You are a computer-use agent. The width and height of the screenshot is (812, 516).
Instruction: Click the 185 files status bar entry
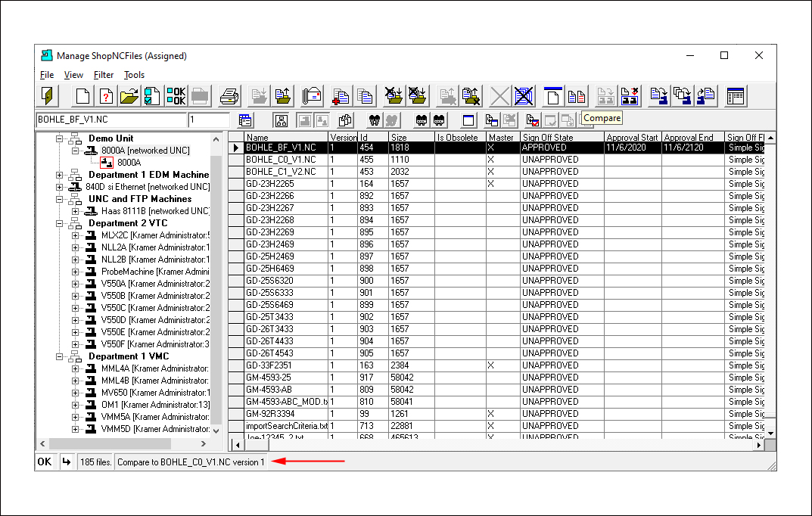tap(96, 462)
